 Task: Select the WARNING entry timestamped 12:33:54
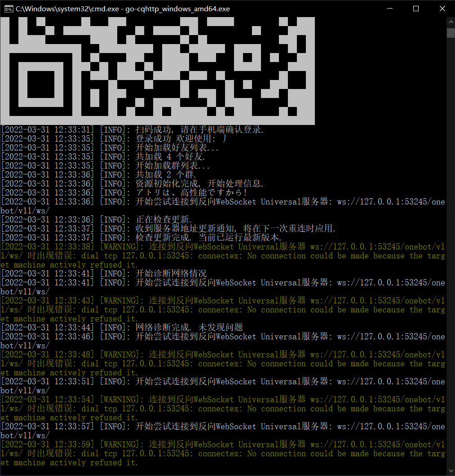coord(223,408)
